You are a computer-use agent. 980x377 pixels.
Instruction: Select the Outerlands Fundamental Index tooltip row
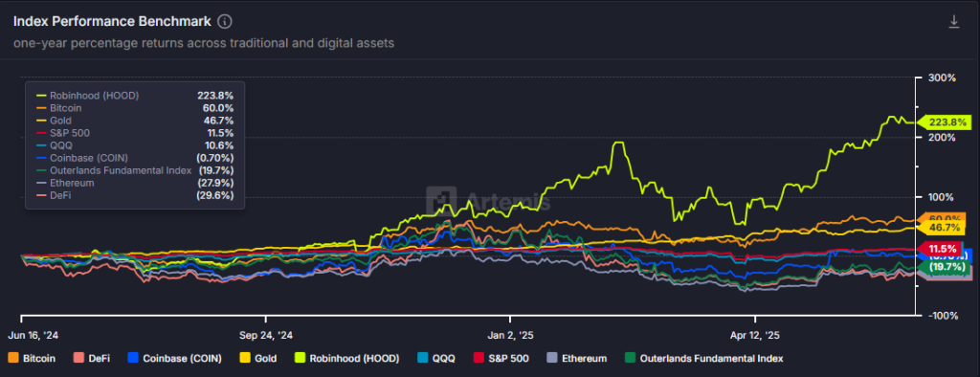tap(135, 170)
